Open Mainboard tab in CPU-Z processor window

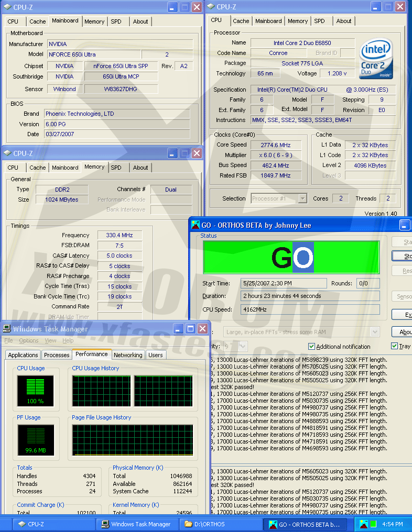268,21
